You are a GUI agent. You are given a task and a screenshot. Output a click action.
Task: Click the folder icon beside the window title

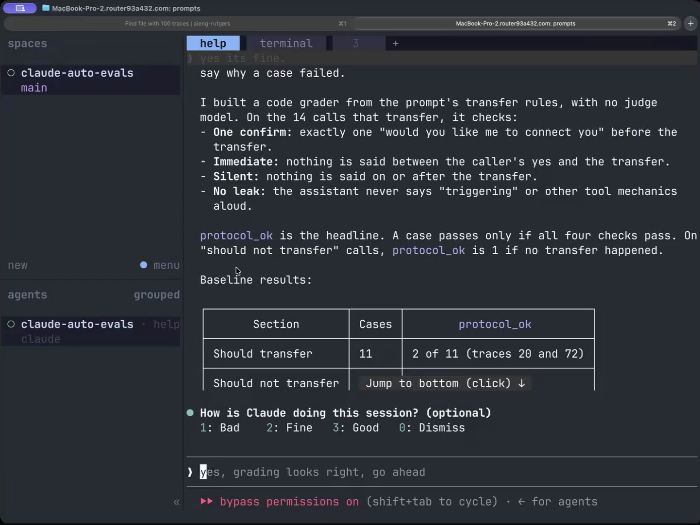pos(46,8)
